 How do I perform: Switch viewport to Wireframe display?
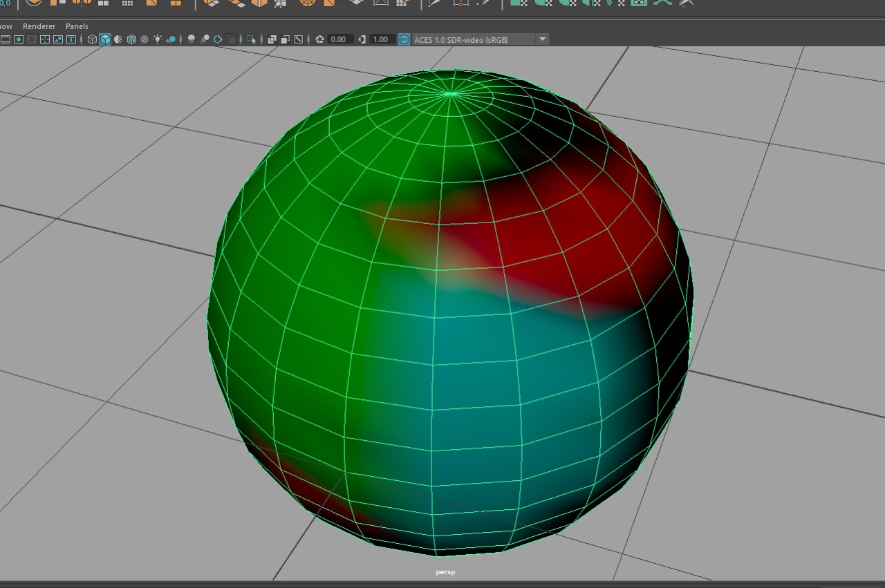click(92, 39)
